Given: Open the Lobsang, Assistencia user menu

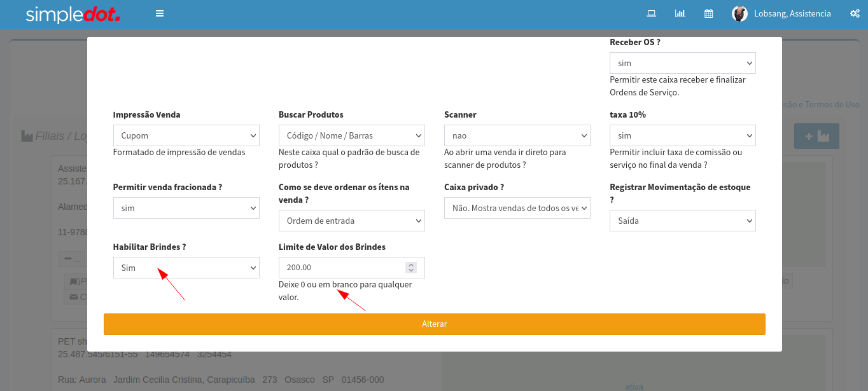Looking at the screenshot, I should pos(792,13).
